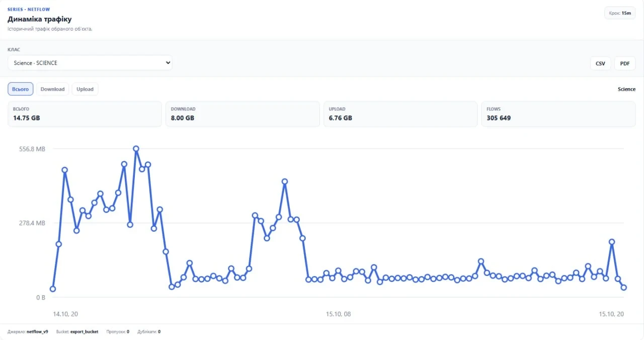Select the ВСЬОГО 14.75 GB stat card

85,114
